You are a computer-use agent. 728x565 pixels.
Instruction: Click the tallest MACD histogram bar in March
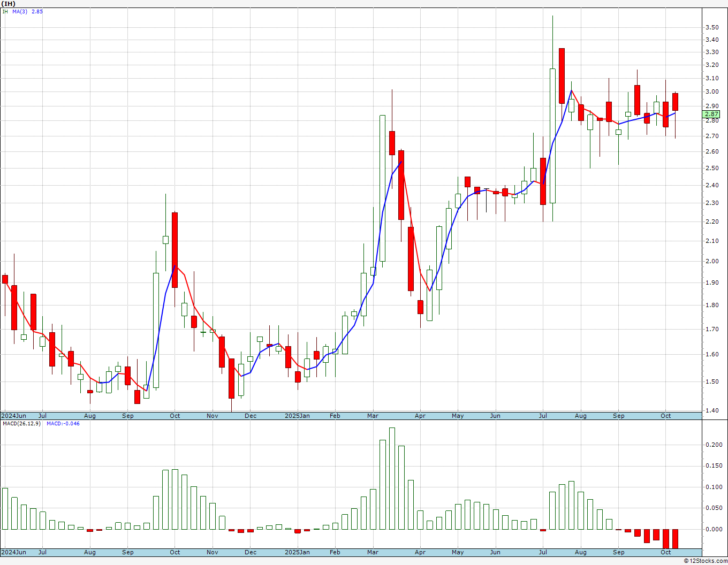pos(392,478)
